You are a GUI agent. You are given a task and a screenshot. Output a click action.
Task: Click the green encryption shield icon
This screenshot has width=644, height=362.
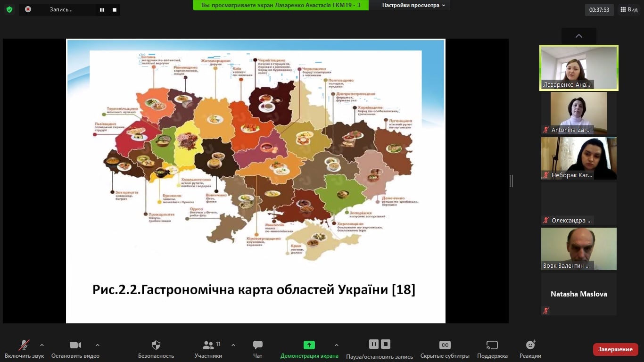[x=9, y=9]
